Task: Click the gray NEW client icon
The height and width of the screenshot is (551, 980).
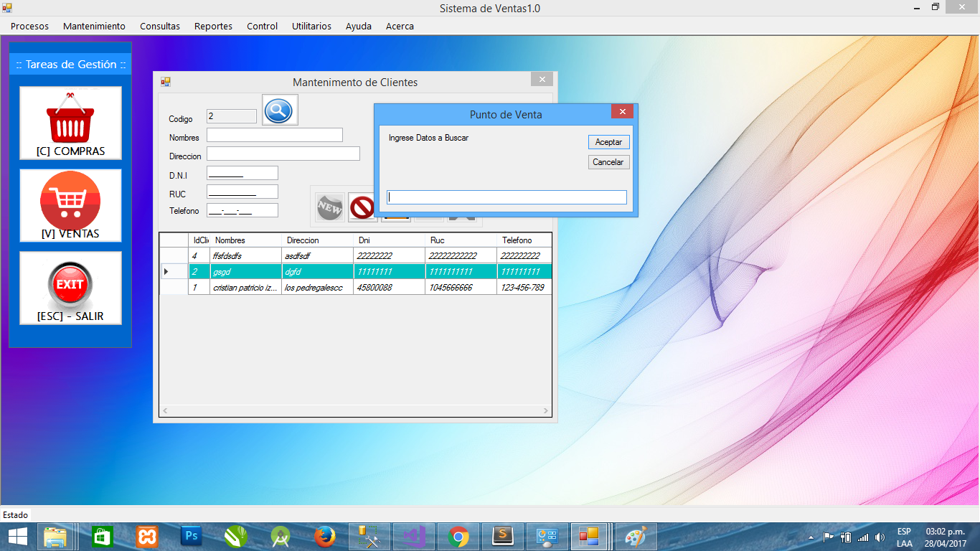Action: (329, 207)
